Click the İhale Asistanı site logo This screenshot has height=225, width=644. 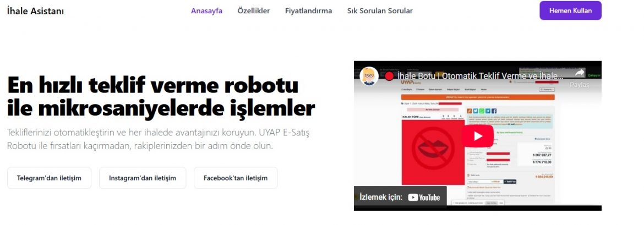[x=35, y=11]
